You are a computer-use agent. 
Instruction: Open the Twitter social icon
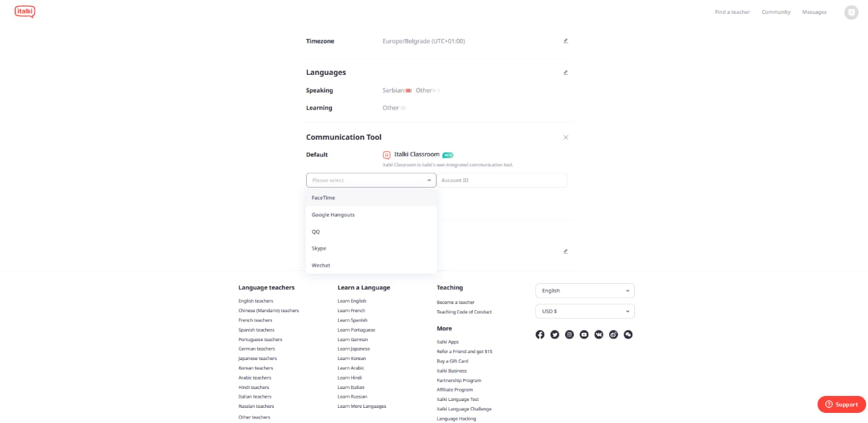554,334
